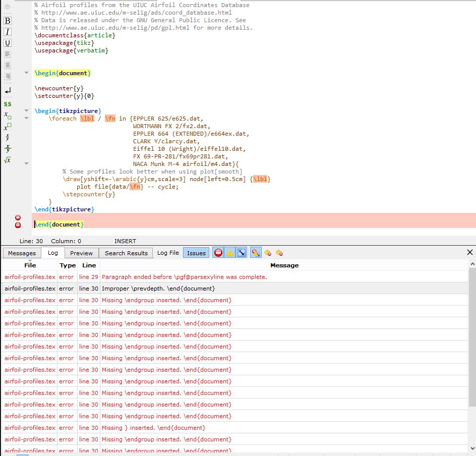476x456 pixels.
Task: Jump to next error with yellow right arrow
Action: pos(279,253)
